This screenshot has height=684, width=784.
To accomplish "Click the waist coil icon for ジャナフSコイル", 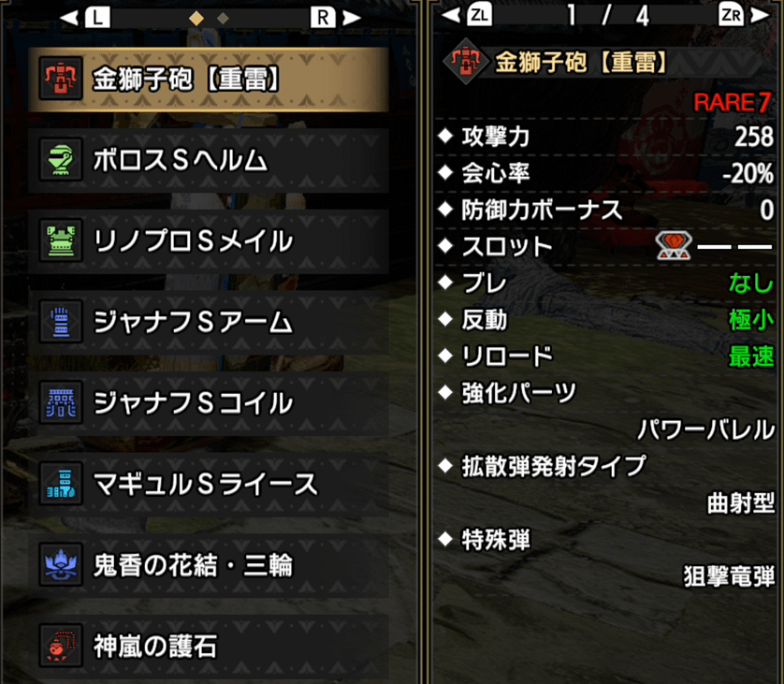I will 61,402.
